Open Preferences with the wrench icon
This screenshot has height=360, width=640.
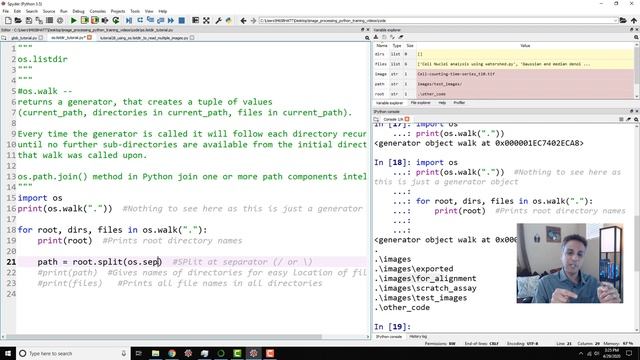(x=218, y=20)
